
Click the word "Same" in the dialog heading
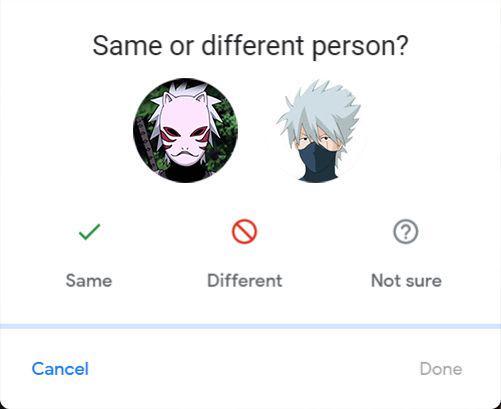point(127,46)
